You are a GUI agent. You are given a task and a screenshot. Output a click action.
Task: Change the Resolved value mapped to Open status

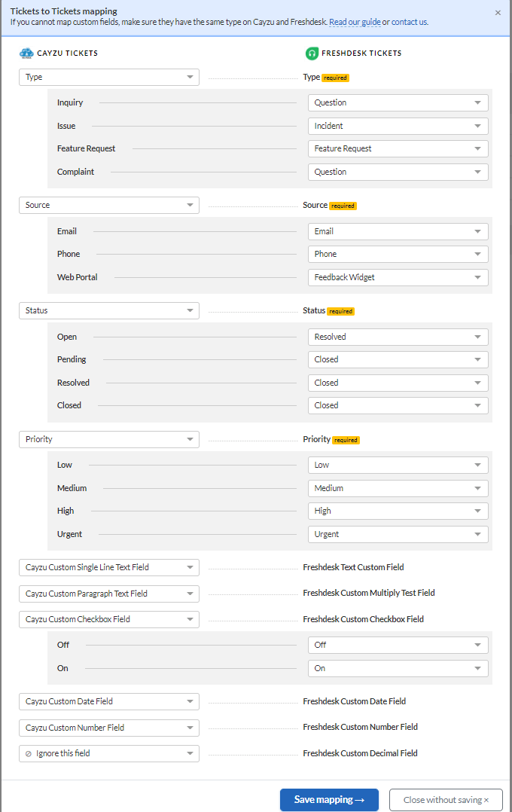click(398, 337)
